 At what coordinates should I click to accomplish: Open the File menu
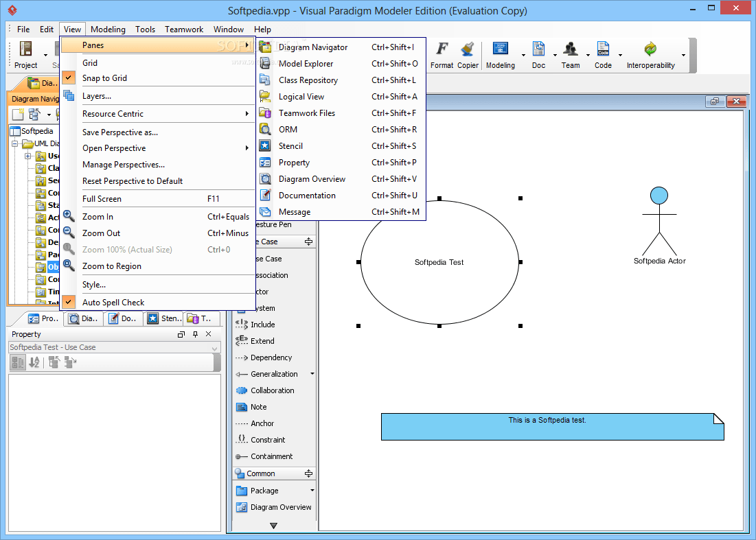23,30
